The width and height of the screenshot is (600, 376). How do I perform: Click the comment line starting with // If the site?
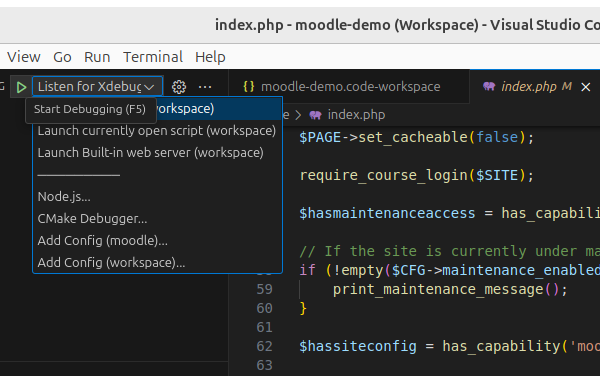pyautogui.click(x=450, y=251)
